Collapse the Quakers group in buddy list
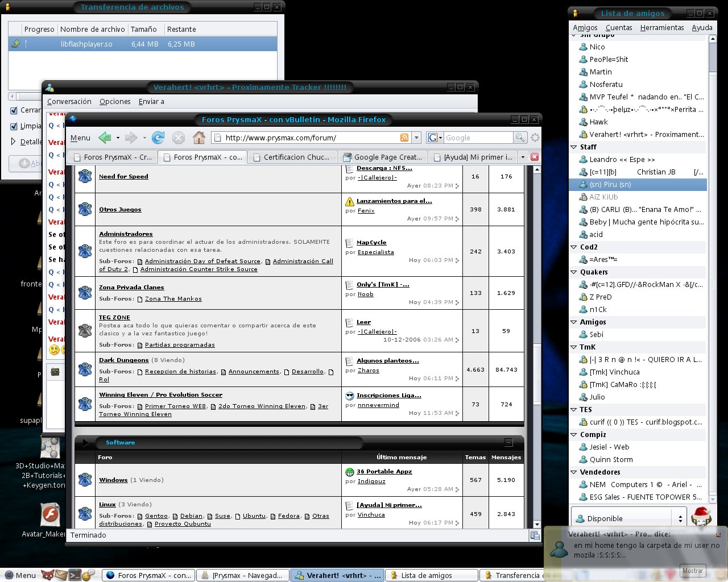The image size is (728, 582). [574, 272]
